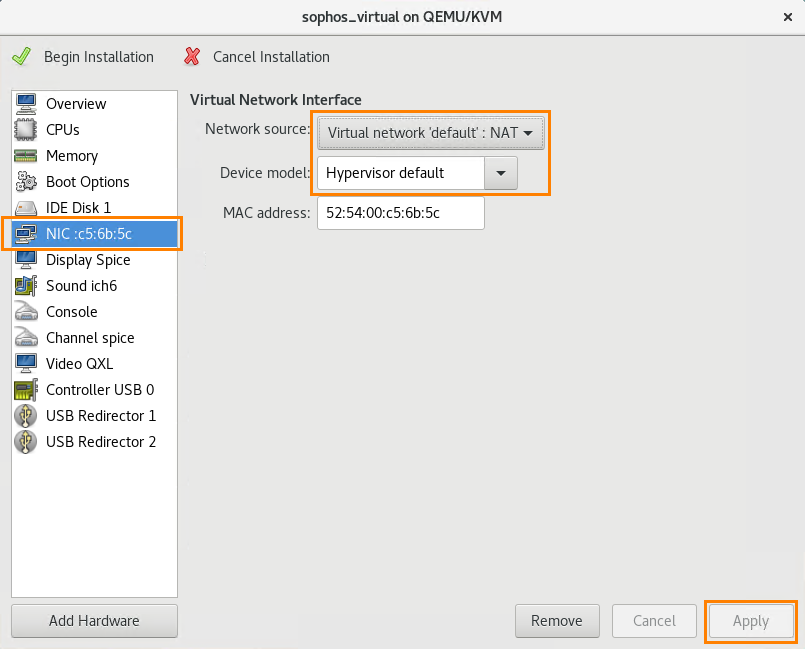The image size is (805, 649).
Task: Click inside the MAC address field
Action: point(400,213)
